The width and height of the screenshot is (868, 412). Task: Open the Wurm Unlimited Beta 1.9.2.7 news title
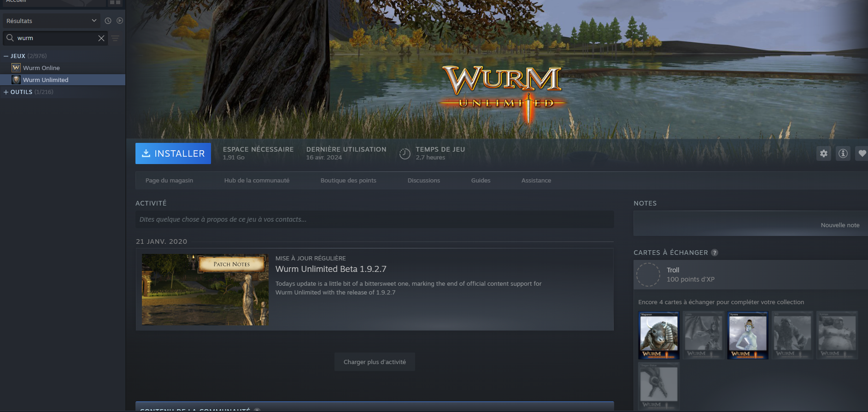click(331, 269)
